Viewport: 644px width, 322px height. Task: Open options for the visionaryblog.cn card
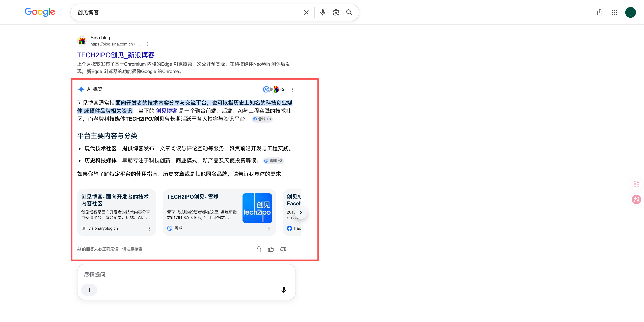coord(149,229)
